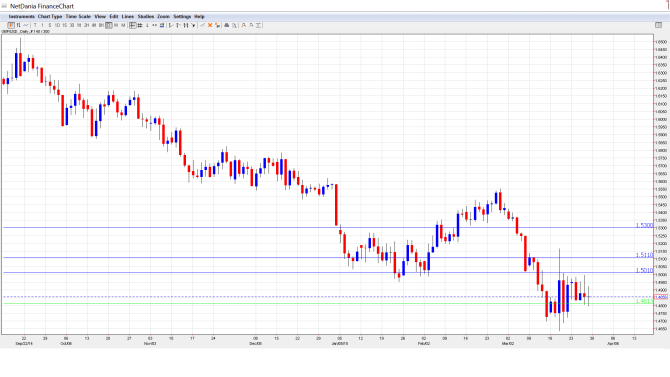Switch to 30-minute time scale

point(72,26)
